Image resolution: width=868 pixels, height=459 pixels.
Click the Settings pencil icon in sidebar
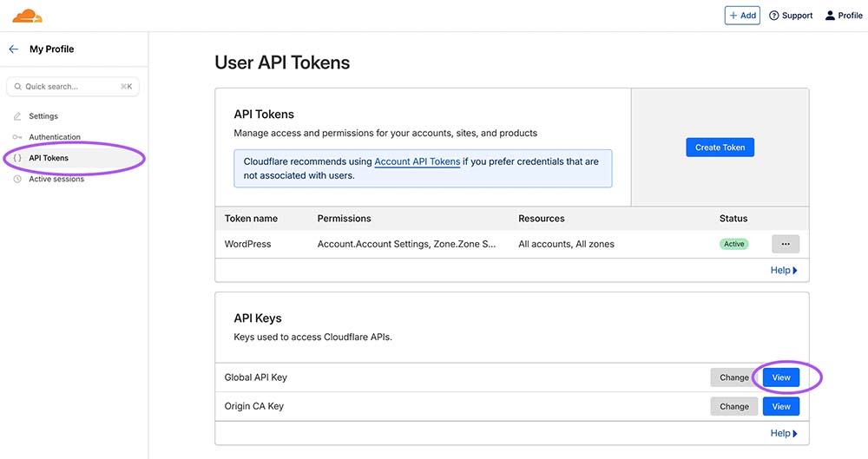[x=17, y=116]
